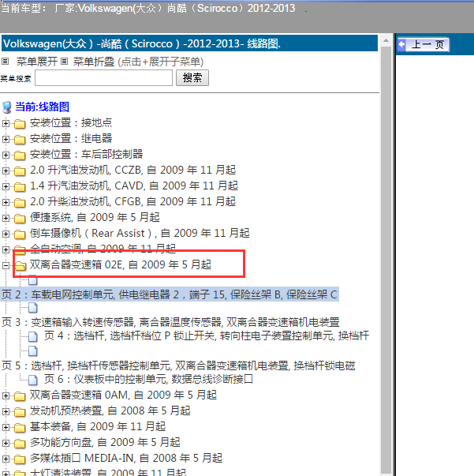Click the vertical scrollbar track
This screenshot has width=474, height=476.
(386, 258)
